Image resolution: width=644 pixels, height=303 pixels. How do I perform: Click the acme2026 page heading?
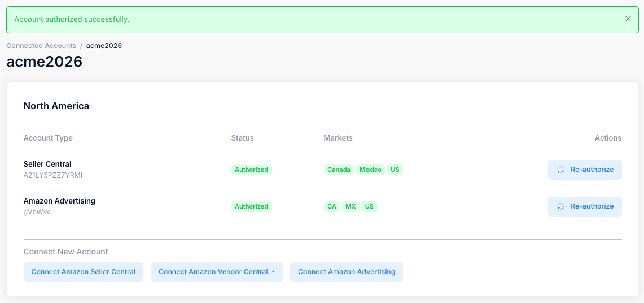click(45, 62)
